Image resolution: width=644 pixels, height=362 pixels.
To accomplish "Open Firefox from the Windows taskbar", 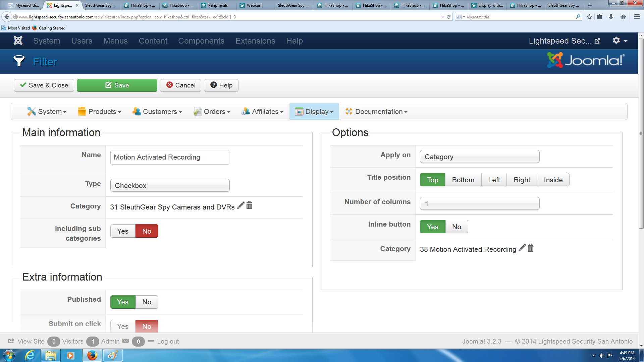I will [92, 355].
